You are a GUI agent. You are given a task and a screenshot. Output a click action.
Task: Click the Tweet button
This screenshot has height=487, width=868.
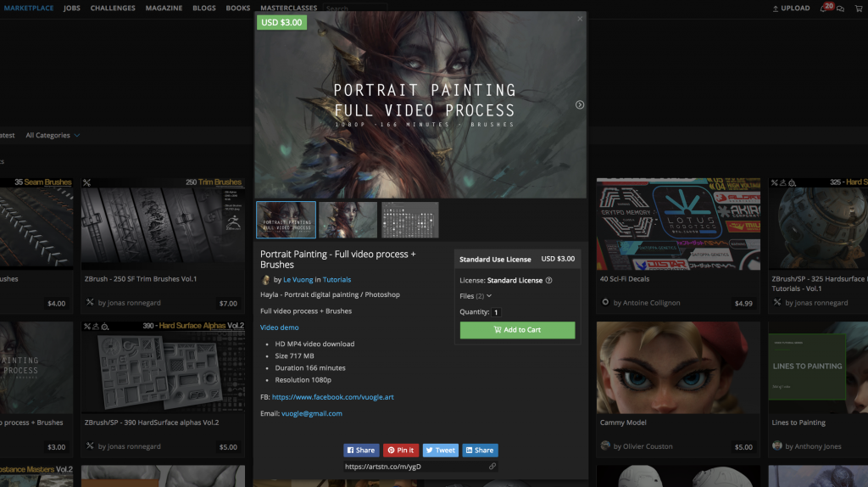(441, 451)
